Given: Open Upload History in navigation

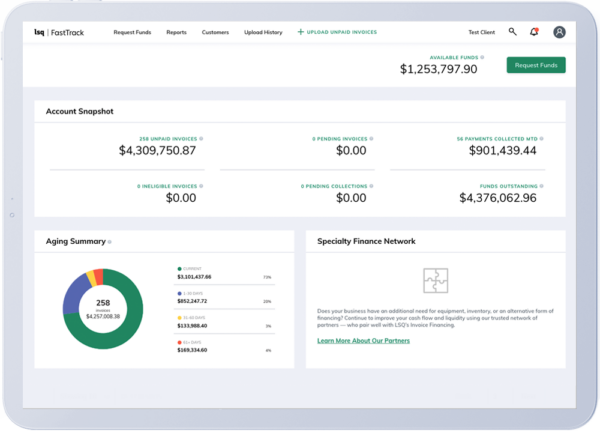Looking at the screenshot, I should pyautogui.click(x=262, y=32).
